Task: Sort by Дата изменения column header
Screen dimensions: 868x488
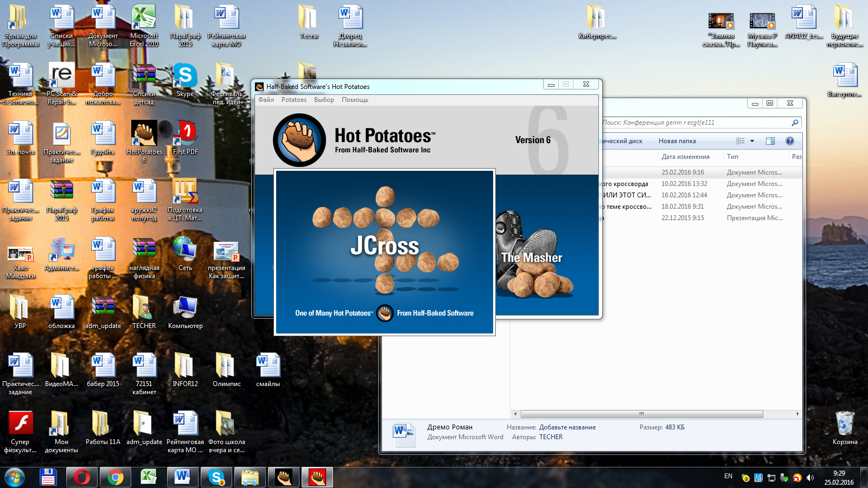Action: click(x=686, y=157)
